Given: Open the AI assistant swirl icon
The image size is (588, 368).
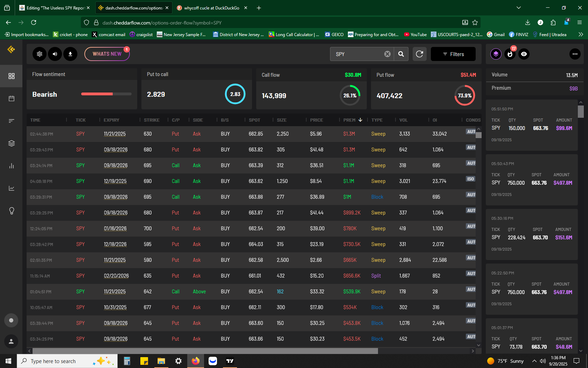Looking at the screenshot, I should pos(40,54).
